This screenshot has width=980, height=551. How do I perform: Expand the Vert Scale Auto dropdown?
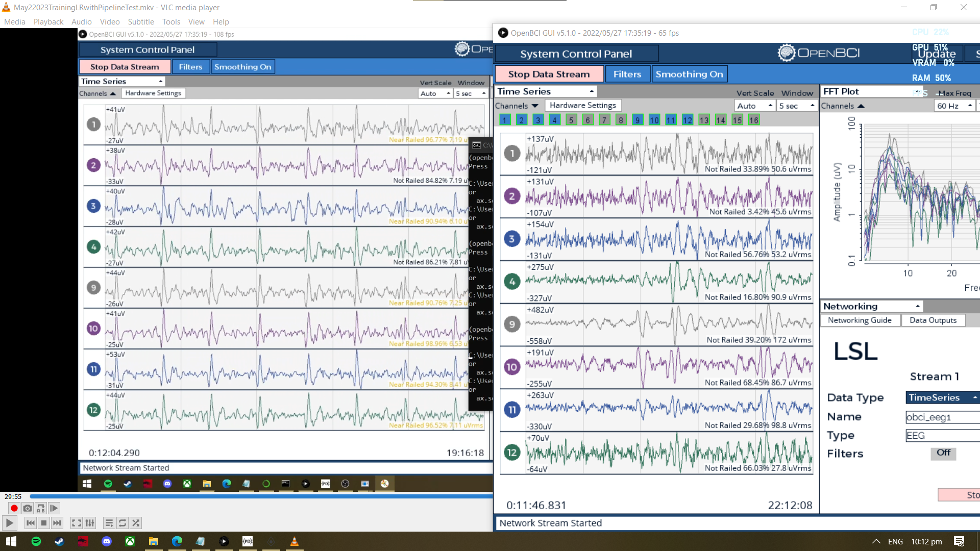pos(755,106)
